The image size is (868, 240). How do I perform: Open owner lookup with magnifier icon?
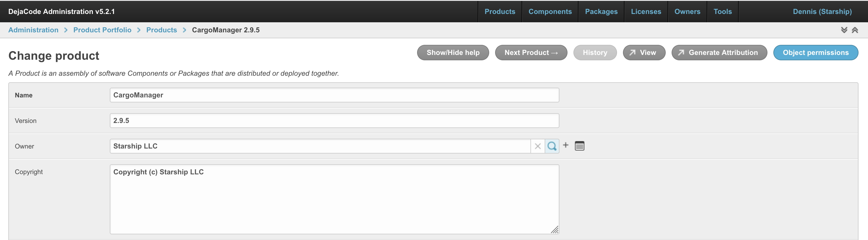point(552,146)
